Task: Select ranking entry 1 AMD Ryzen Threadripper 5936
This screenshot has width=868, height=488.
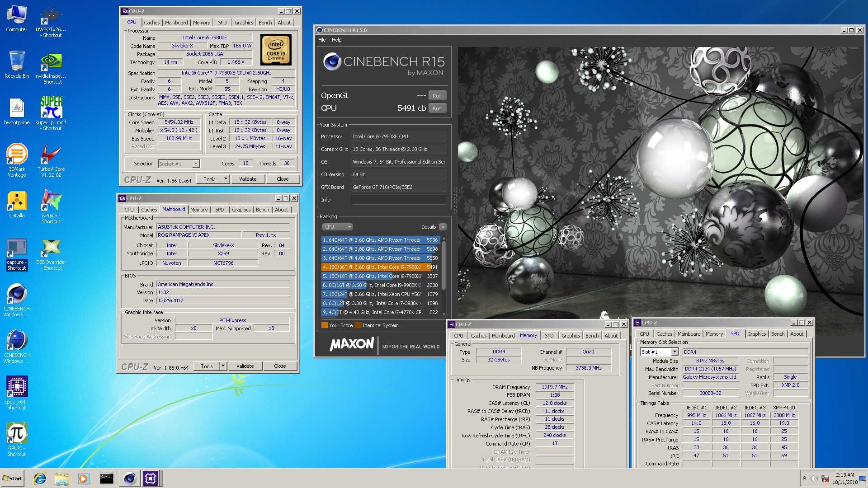Action: point(381,240)
